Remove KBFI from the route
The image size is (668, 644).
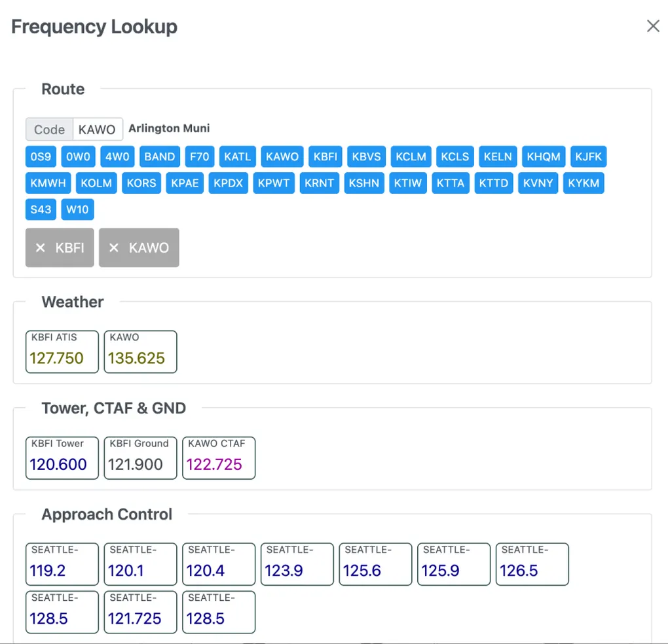[60, 248]
